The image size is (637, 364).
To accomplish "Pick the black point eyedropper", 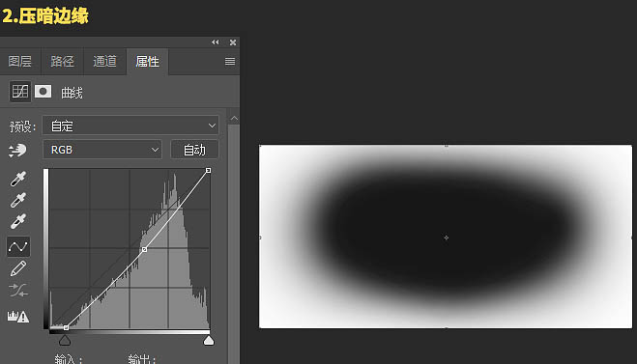I will pos(17,179).
